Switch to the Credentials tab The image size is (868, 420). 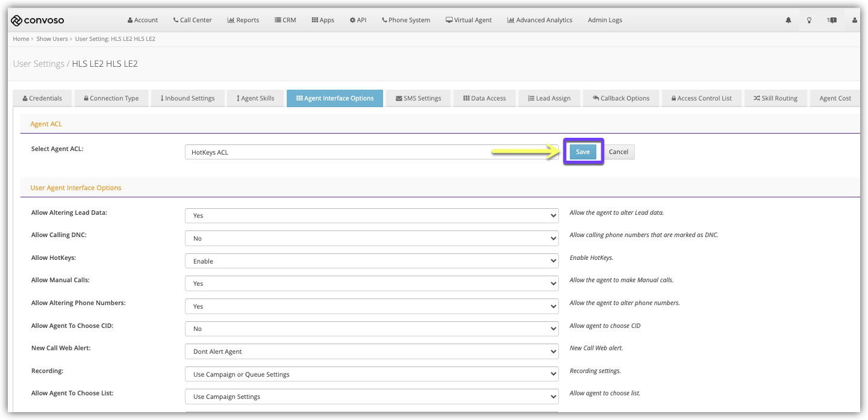pos(42,99)
